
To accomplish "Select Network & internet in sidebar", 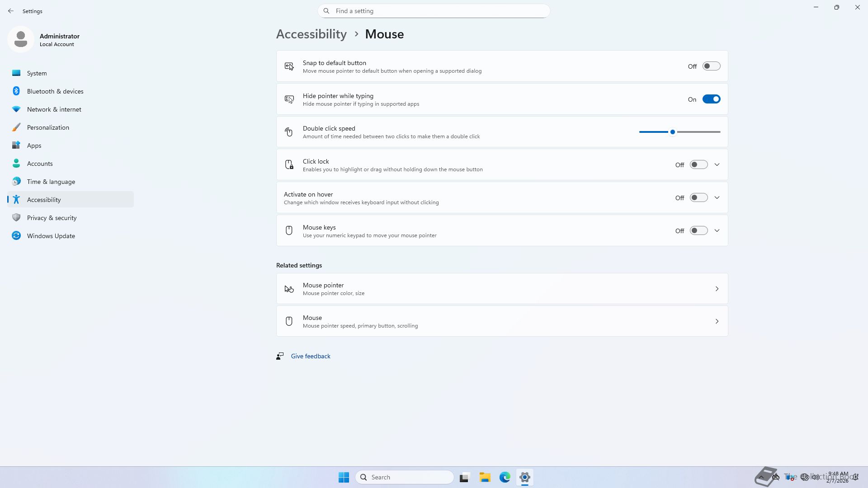I will (54, 109).
